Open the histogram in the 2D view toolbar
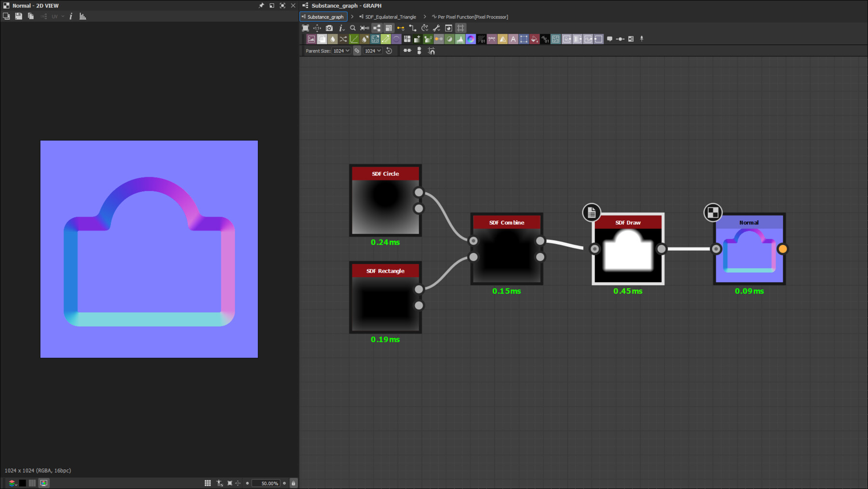 tap(82, 16)
